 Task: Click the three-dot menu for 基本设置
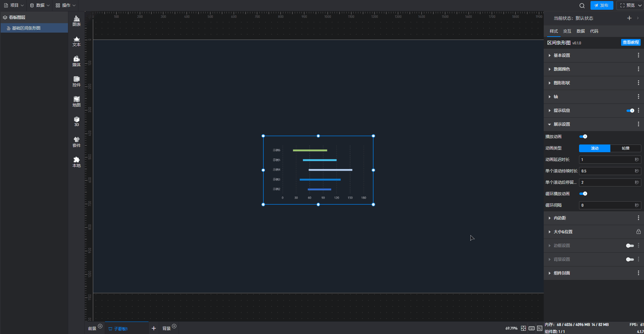(x=638, y=55)
